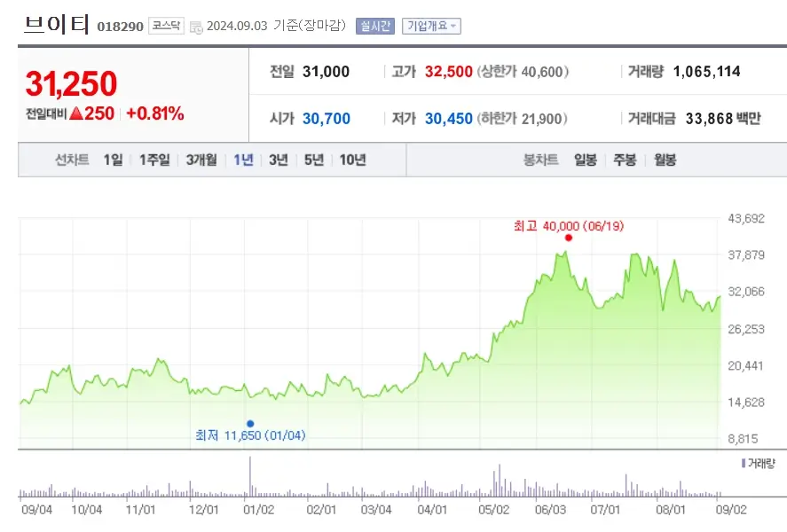This screenshot has width=787, height=532.
Task: Select the 10년 line chart tab
Action: pos(352,160)
